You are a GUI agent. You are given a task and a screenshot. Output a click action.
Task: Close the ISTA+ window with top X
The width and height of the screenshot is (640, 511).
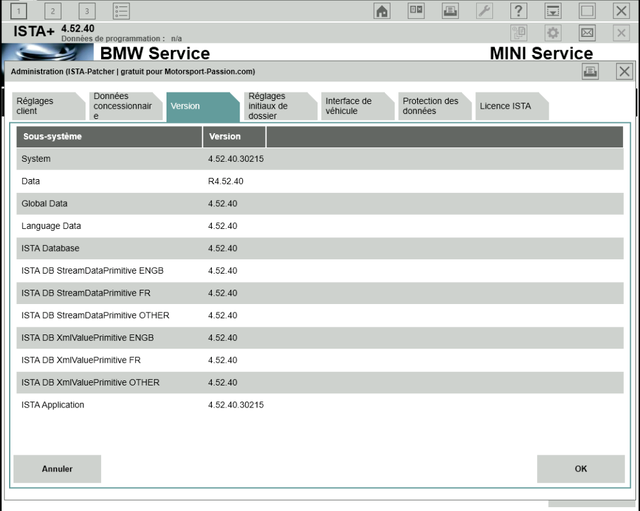tap(621, 11)
